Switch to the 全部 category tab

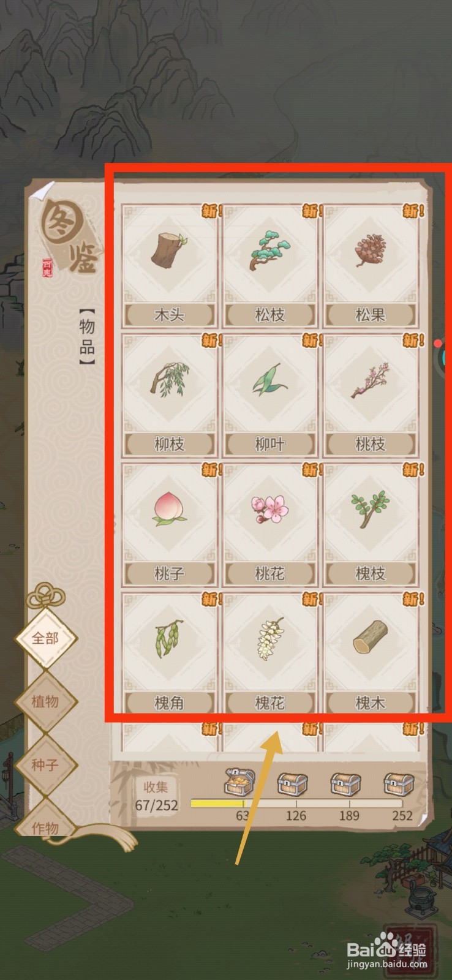(x=45, y=638)
